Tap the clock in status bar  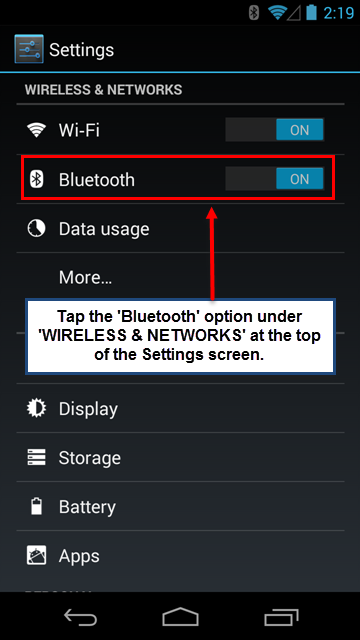[338, 13]
